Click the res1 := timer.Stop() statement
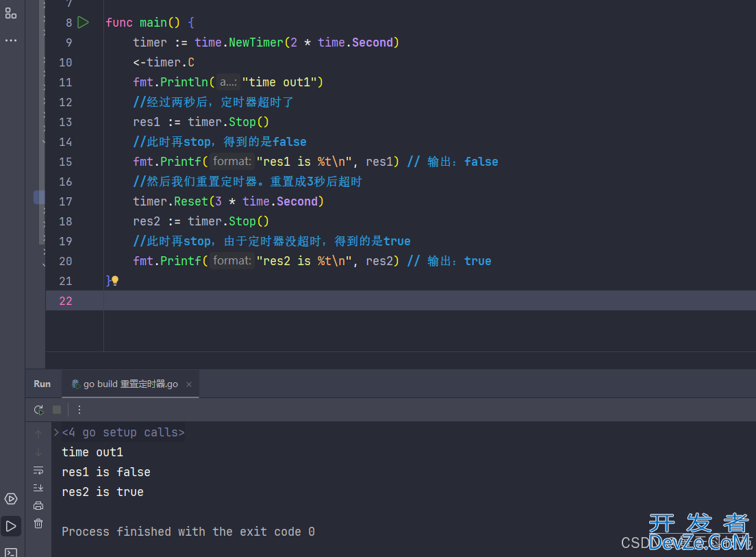756x557 pixels. (201, 122)
